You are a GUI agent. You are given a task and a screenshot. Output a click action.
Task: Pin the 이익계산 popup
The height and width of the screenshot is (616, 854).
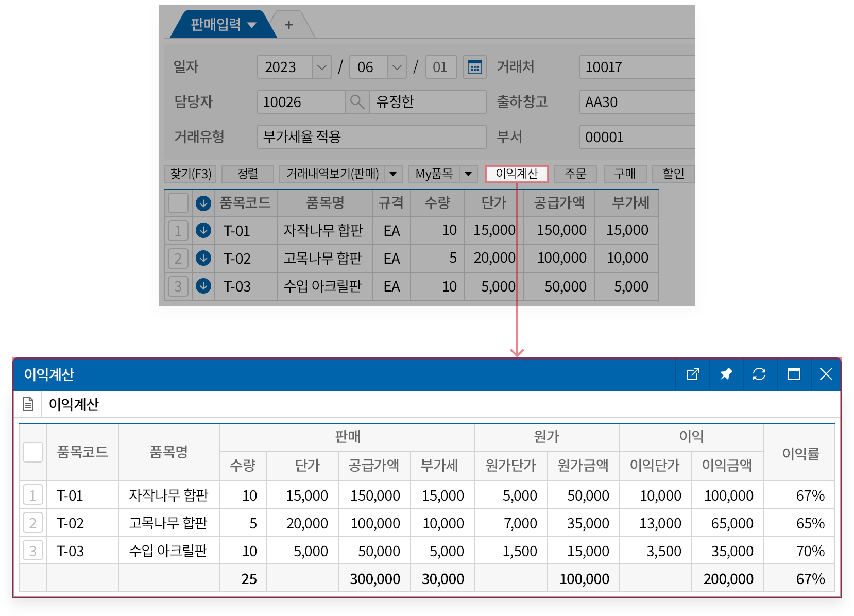[726, 374]
